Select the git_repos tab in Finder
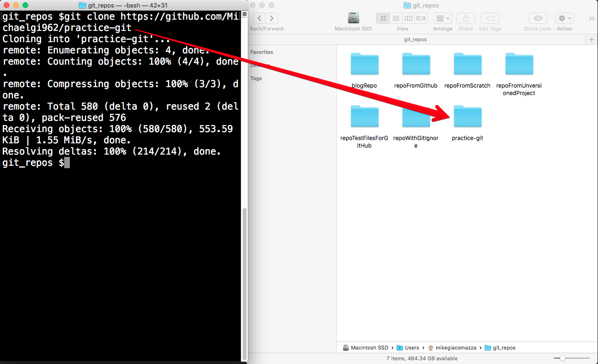598x364 pixels. coord(415,40)
